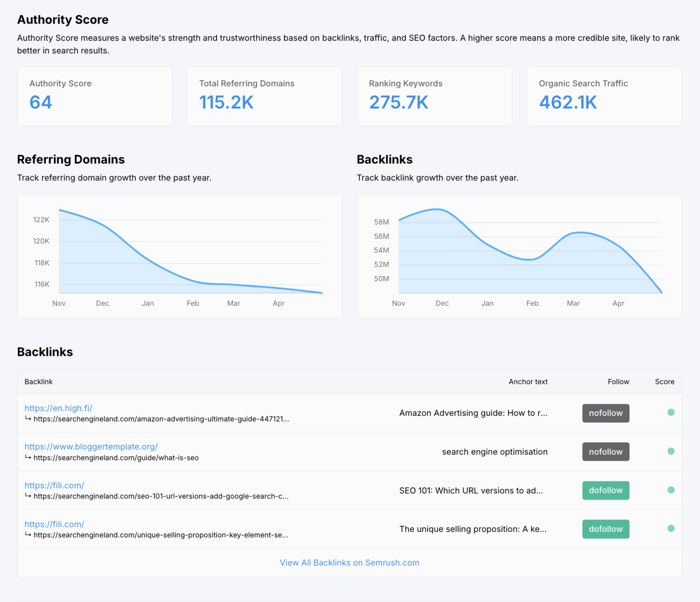Toggle the nofollow badge on the en.high.fi backlink
This screenshot has width=700, height=602.
[606, 413]
